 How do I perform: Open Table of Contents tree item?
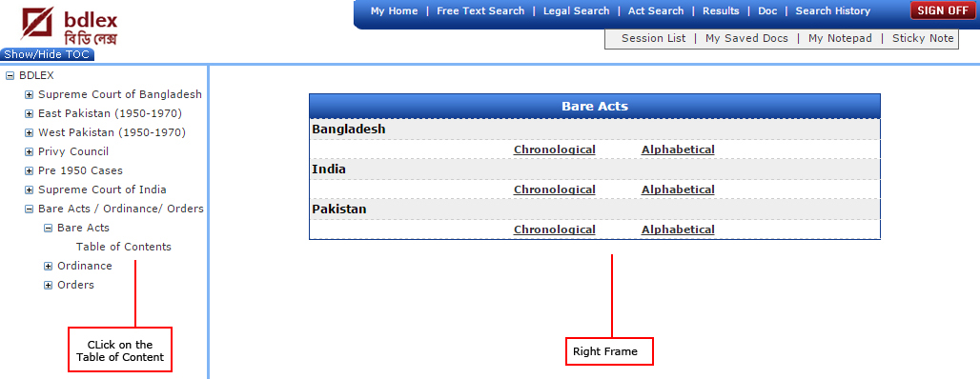coord(124,247)
